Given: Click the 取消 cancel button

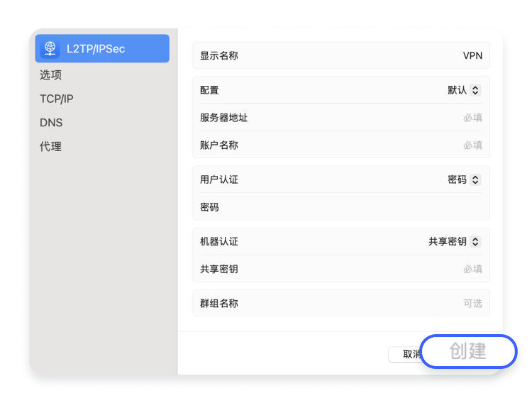Looking at the screenshot, I should click(x=405, y=354).
